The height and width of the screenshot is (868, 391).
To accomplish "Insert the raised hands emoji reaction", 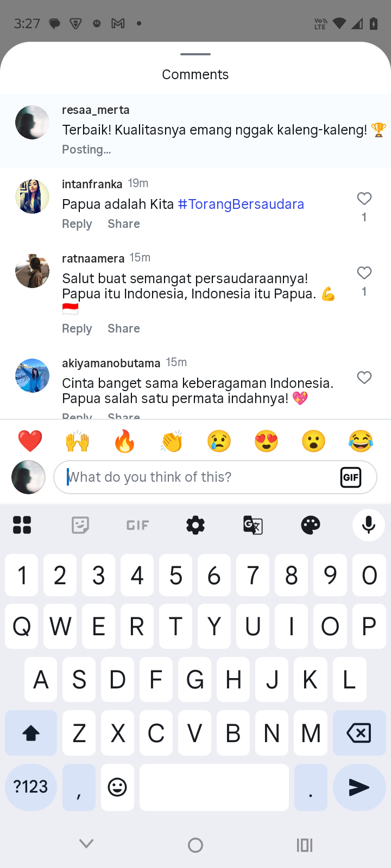I will tap(78, 441).
